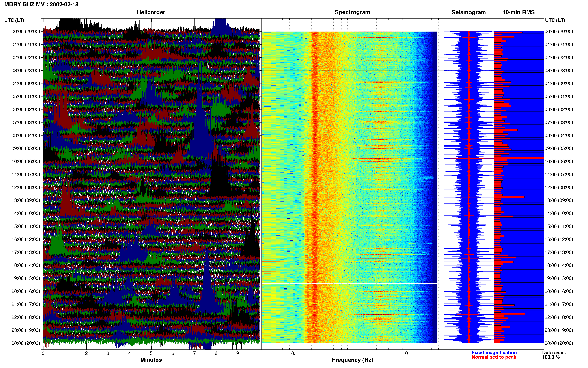588x368 pixels.
Task: Click the left 'UTC (LT)' axis label
Action: (14, 20)
